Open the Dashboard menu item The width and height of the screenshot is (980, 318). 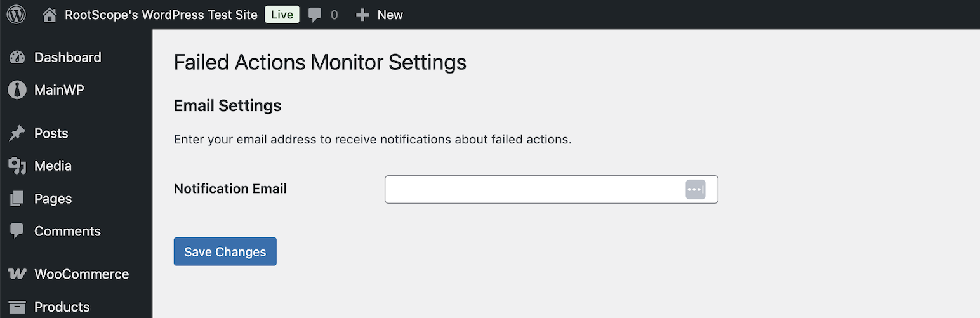click(x=67, y=57)
